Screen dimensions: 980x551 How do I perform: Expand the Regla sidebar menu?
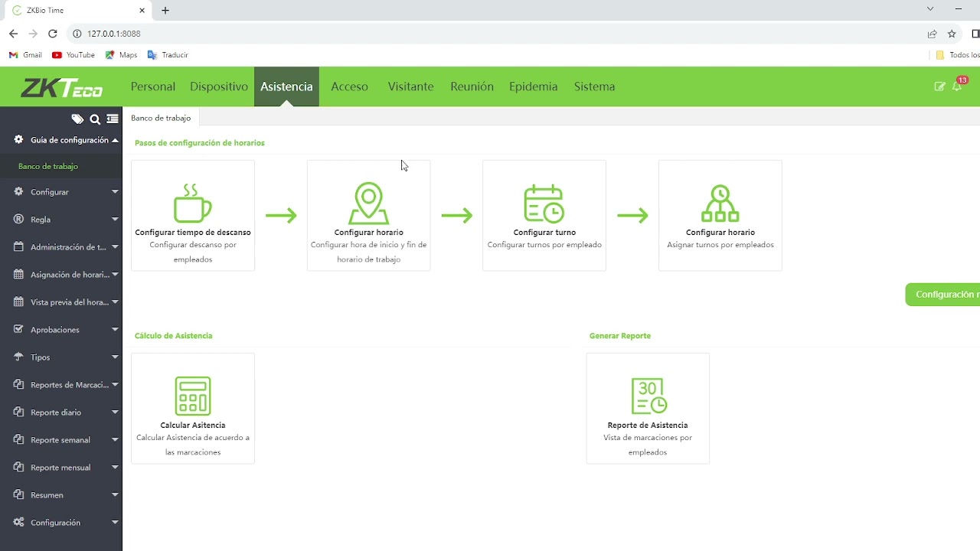(x=61, y=220)
